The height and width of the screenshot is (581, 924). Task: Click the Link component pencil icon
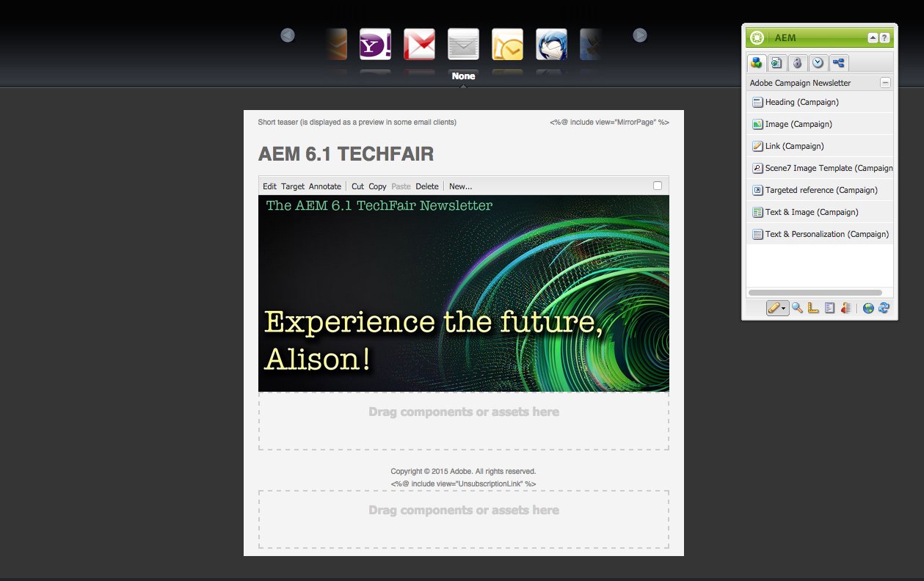[x=757, y=147]
